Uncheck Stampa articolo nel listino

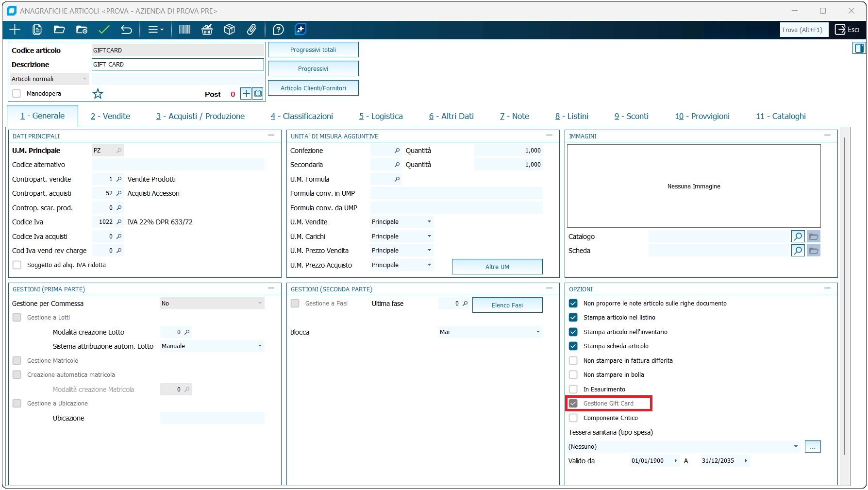(x=573, y=318)
